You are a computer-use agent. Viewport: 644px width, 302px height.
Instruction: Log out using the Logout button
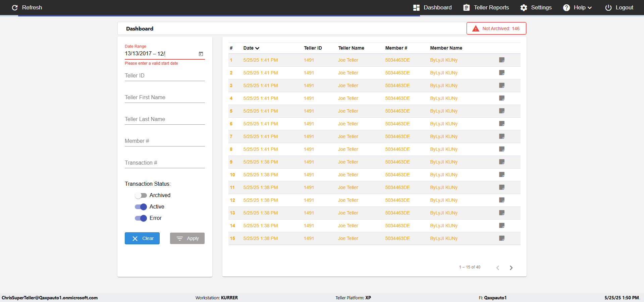[619, 7]
